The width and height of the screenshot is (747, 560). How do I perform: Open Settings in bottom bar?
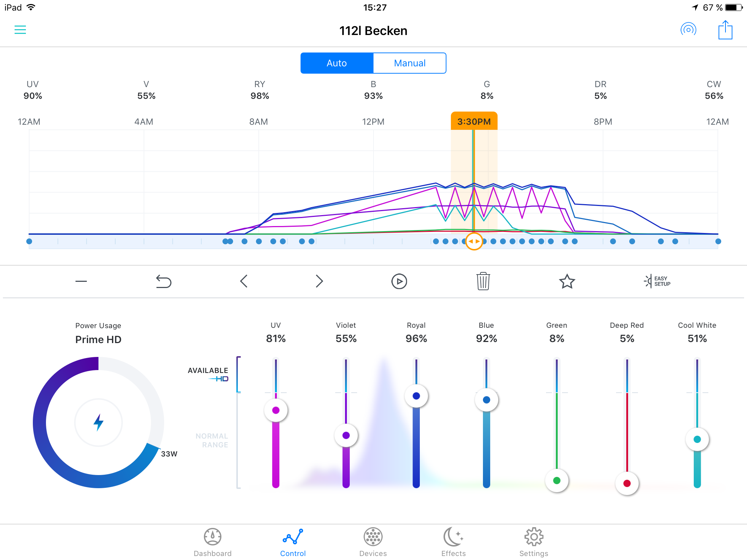pyautogui.click(x=534, y=542)
